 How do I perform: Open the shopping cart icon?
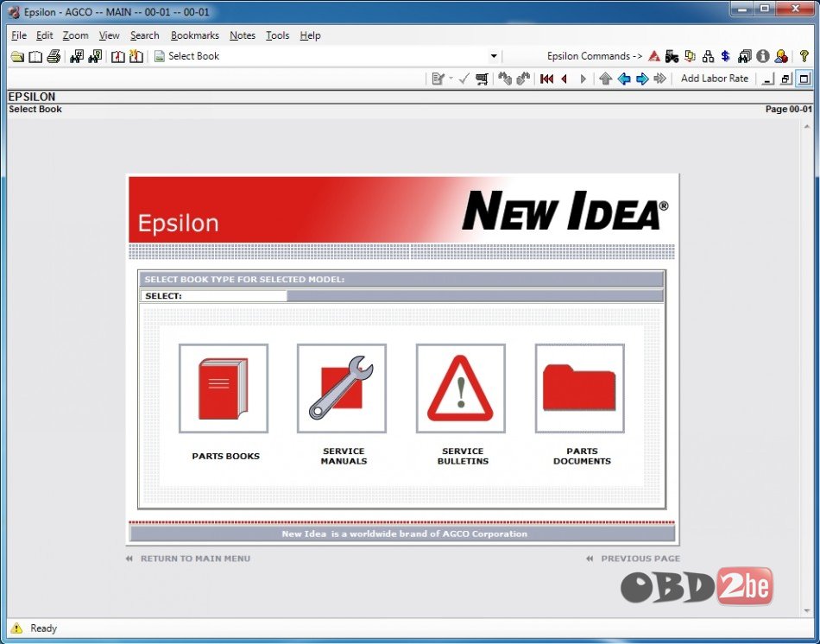coord(482,79)
